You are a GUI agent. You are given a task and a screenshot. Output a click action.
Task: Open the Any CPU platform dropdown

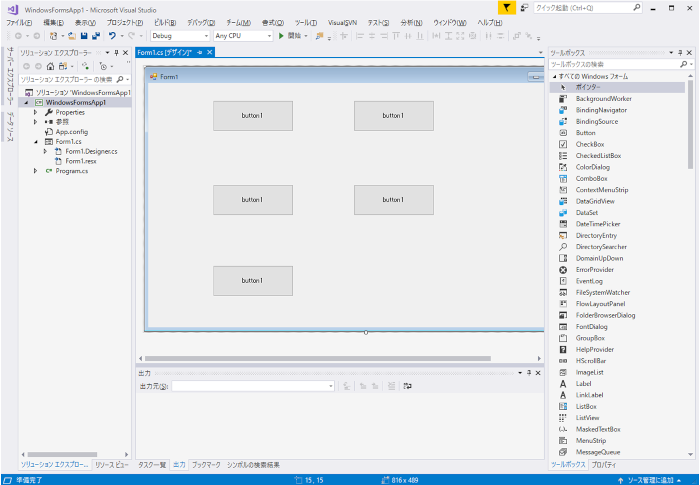pos(242,36)
